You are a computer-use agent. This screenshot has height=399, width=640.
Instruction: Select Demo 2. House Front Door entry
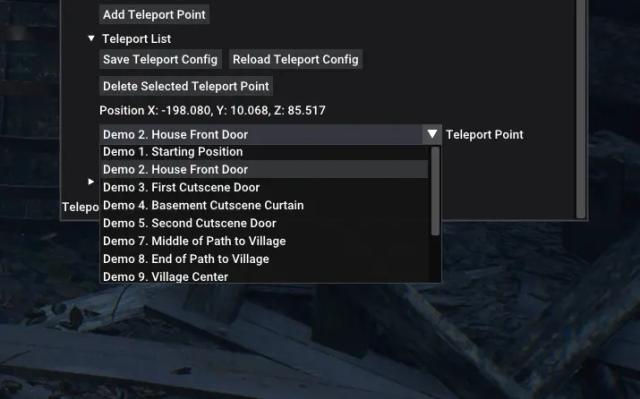tap(264, 169)
